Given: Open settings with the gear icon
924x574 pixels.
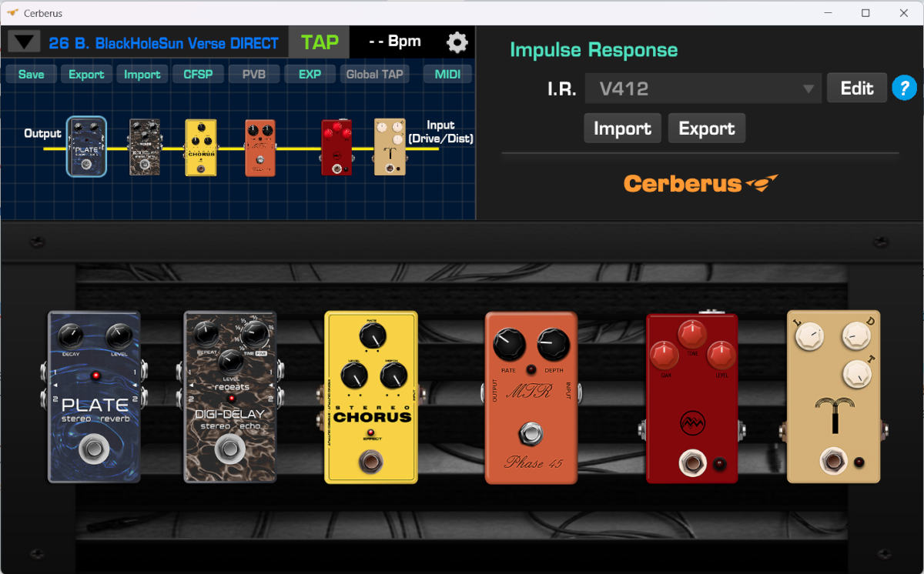Looking at the screenshot, I should pos(457,42).
